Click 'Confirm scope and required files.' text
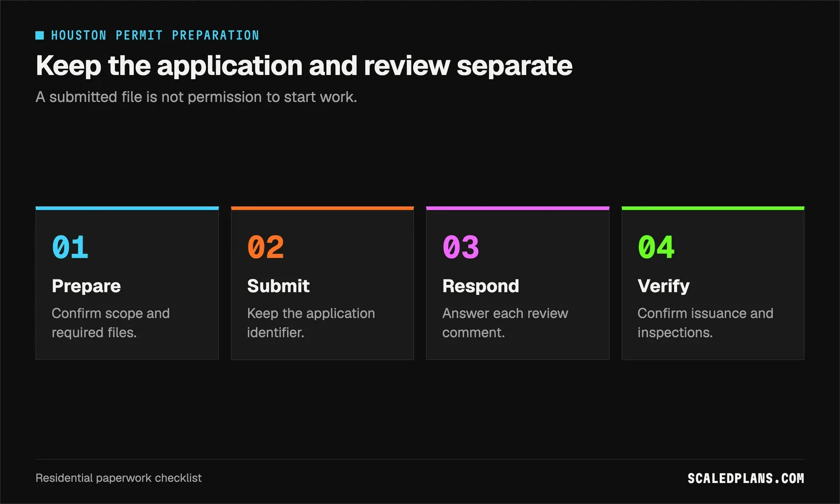840x504 pixels. (111, 323)
